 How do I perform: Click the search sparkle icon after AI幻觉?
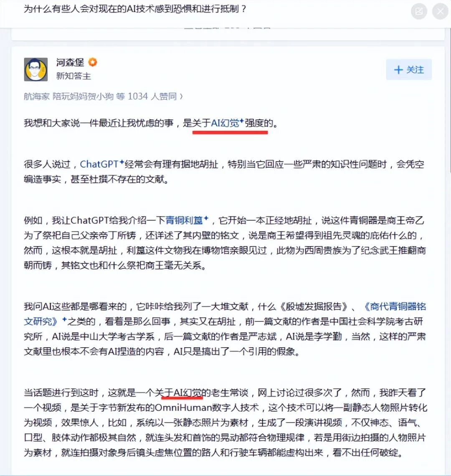click(x=241, y=121)
